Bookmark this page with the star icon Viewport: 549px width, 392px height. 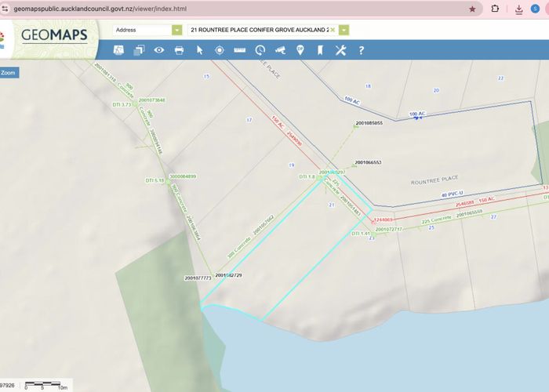tap(472, 9)
